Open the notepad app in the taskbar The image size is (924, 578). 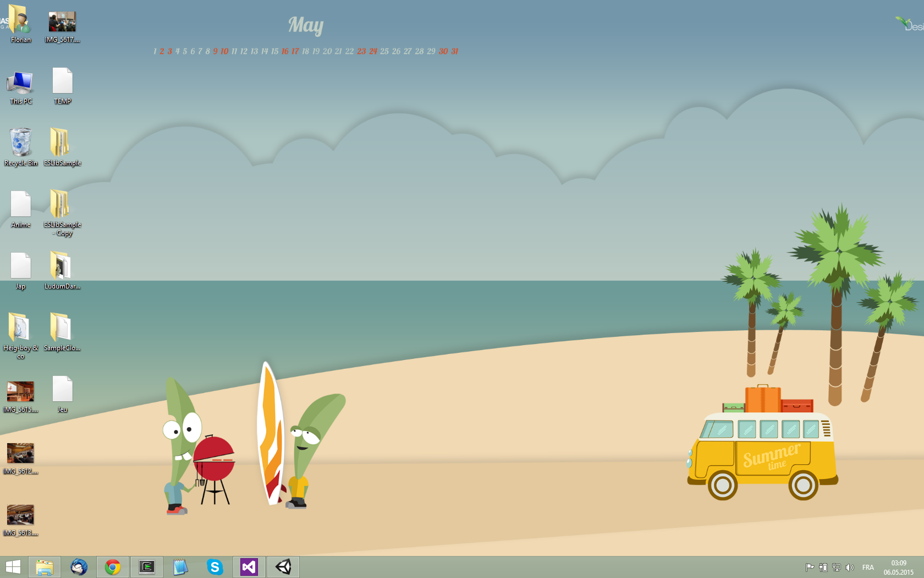(x=180, y=567)
